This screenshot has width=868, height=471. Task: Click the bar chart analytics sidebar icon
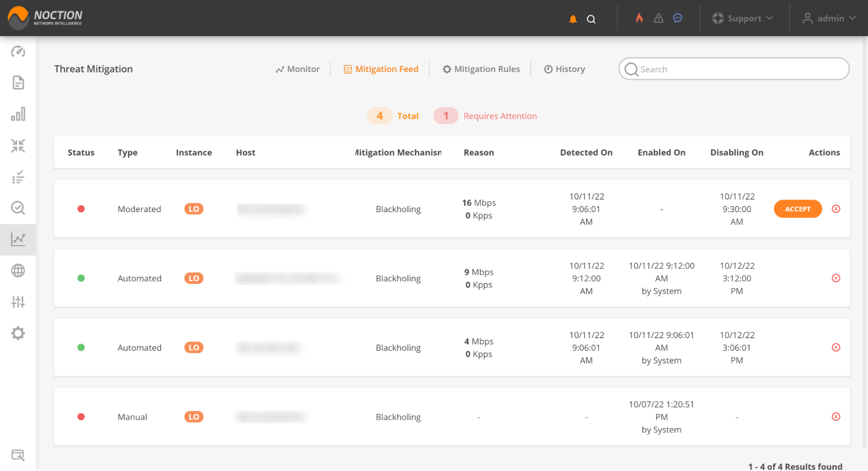(x=18, y=115)
